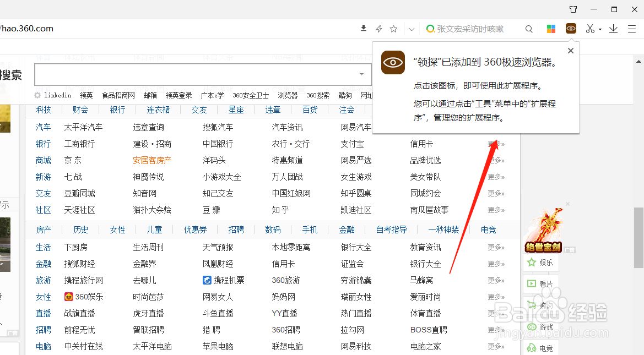The image size is (644, 355).
Task: Select the 招聘 category tab
Action: click(x=236, y=230)
